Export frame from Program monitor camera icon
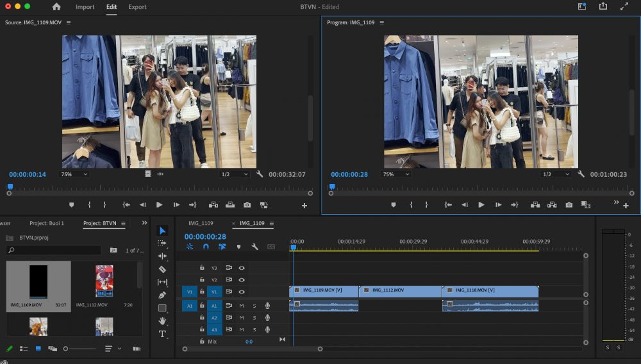 click(569, 205)
